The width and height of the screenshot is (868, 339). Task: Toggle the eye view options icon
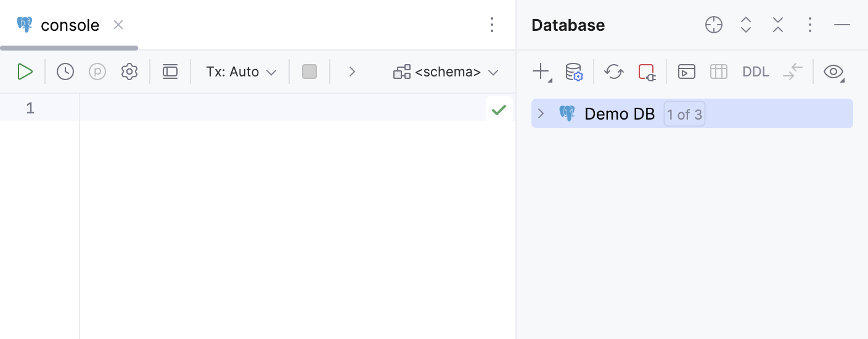click(833, 71)
